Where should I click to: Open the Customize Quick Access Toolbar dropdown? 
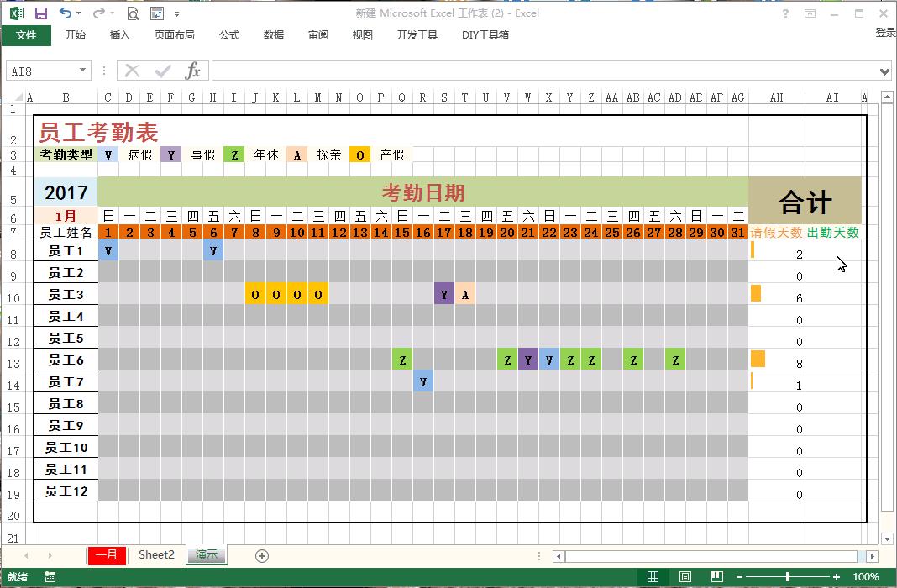176,13
